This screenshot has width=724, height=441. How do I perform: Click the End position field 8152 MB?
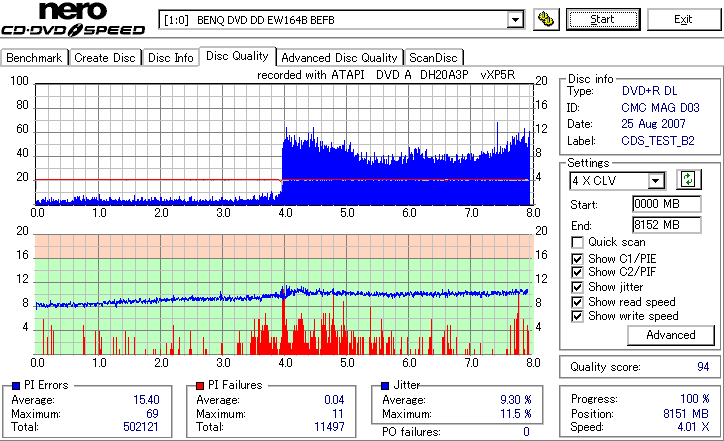(x=666, y=225)
